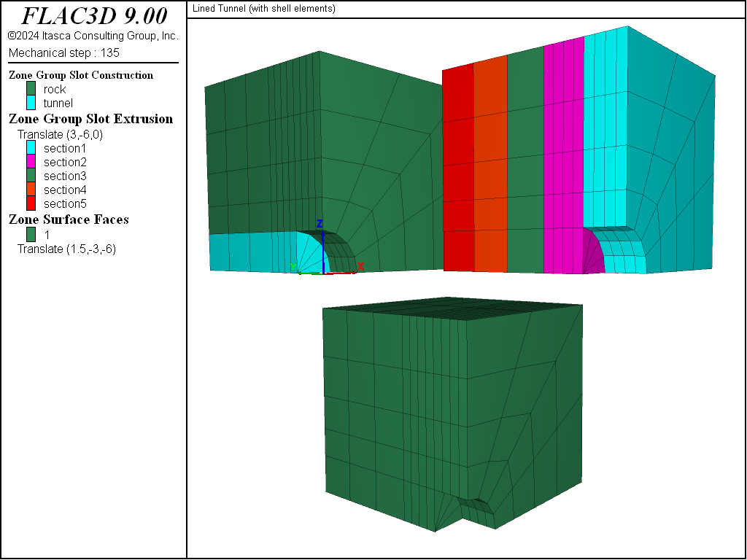747x560 pixels.
Task: Expand the Zone Group Slot Construction section
Action: (x=80, y=75)
